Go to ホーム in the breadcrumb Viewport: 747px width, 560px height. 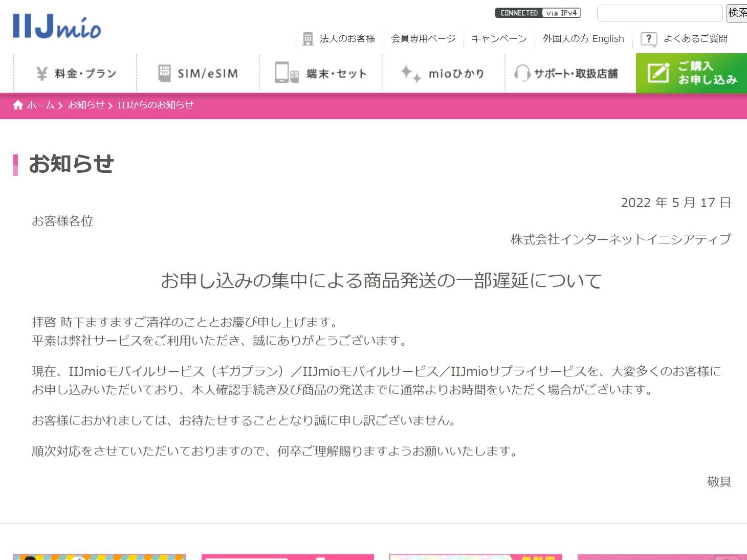[40, 105]
